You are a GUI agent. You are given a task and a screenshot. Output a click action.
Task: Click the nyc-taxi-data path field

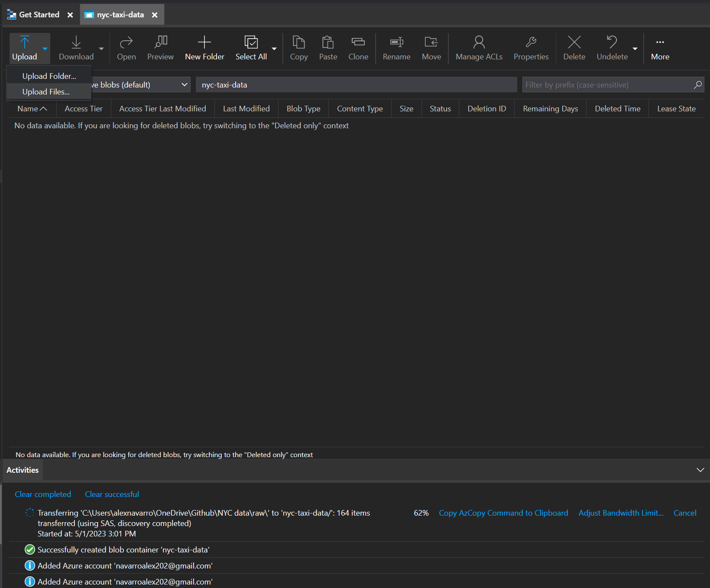pyautogui.click(x=357, y=85)
